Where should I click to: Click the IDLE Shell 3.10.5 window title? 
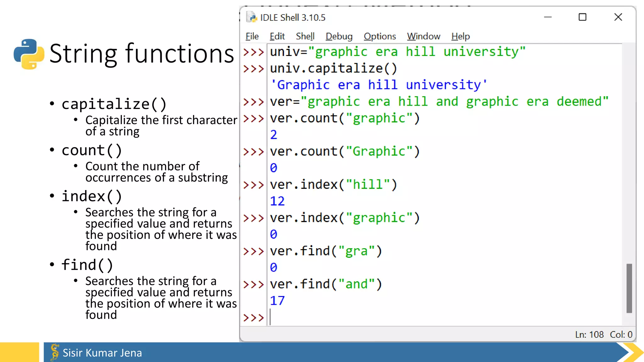click(293, 18)
